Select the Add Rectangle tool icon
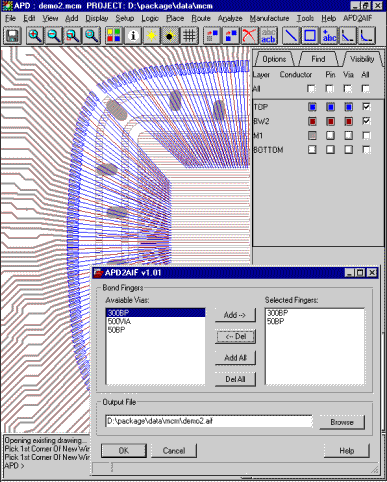The height and width of the screenshot is (482, 387). 310,35
